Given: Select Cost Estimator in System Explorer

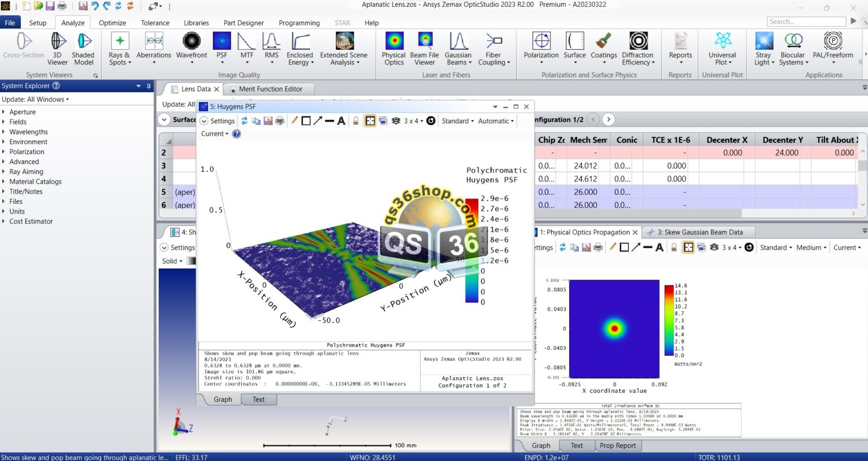Looking at the screenshot, I should click(31, 221).
